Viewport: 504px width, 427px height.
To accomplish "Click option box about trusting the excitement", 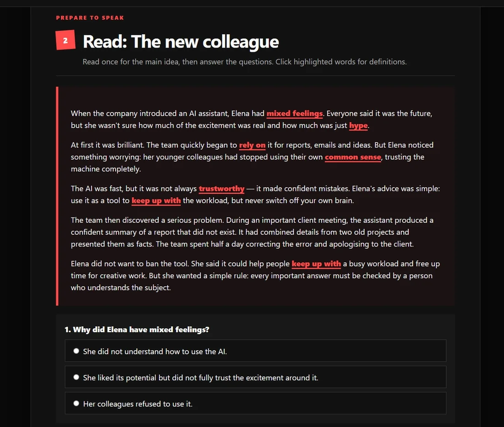I will 256,377.
